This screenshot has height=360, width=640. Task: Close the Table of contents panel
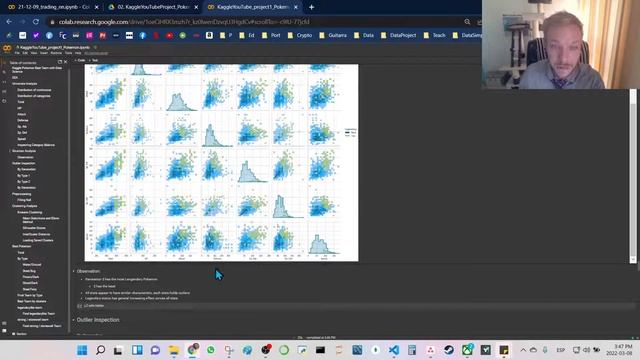click(x=66, y=62)
